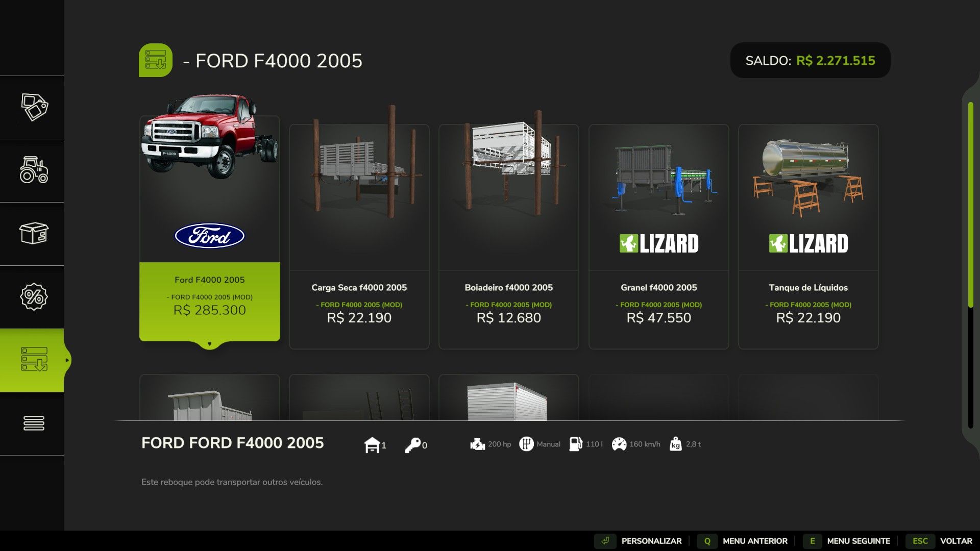The image size is (980, 551).
Task: Select the tractor category icon in the sidebar
Action: [33, 172]
